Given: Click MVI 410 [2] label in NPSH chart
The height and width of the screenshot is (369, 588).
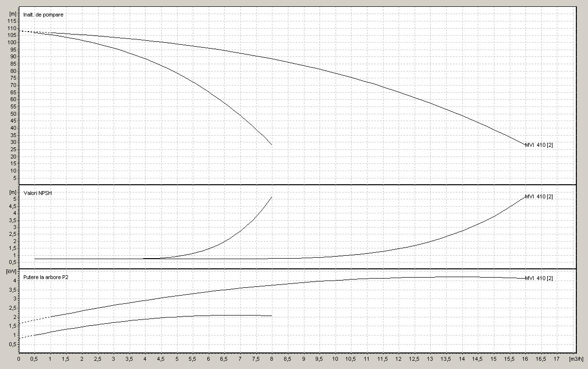Looking at the screenshot, I should click(x=538, y=196).
